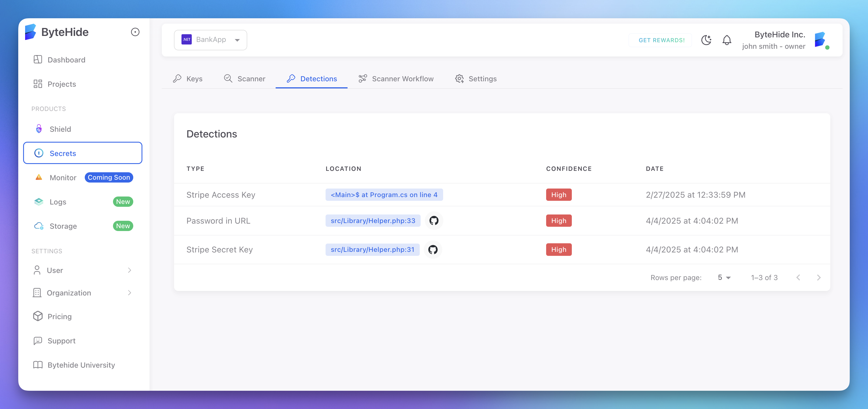Image resolution: width=868 pixels, height=409 pixels.
Task: Open GitHub icon for Helper.php:31
Action: coord(433,250)
